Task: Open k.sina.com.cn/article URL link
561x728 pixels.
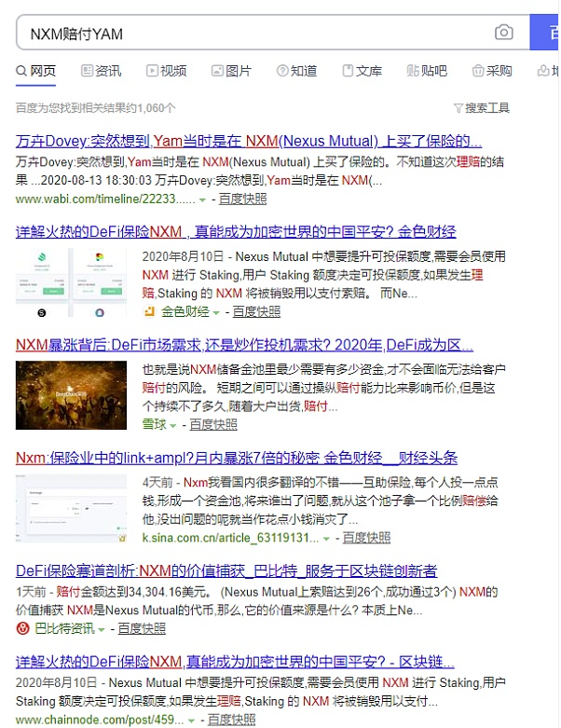Action: 230,538
